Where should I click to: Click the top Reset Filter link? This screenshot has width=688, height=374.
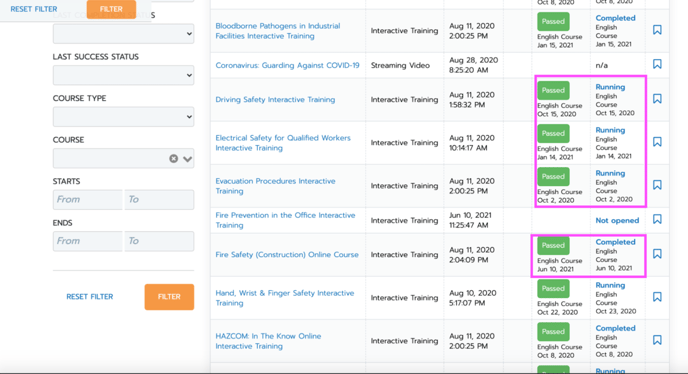34,9
